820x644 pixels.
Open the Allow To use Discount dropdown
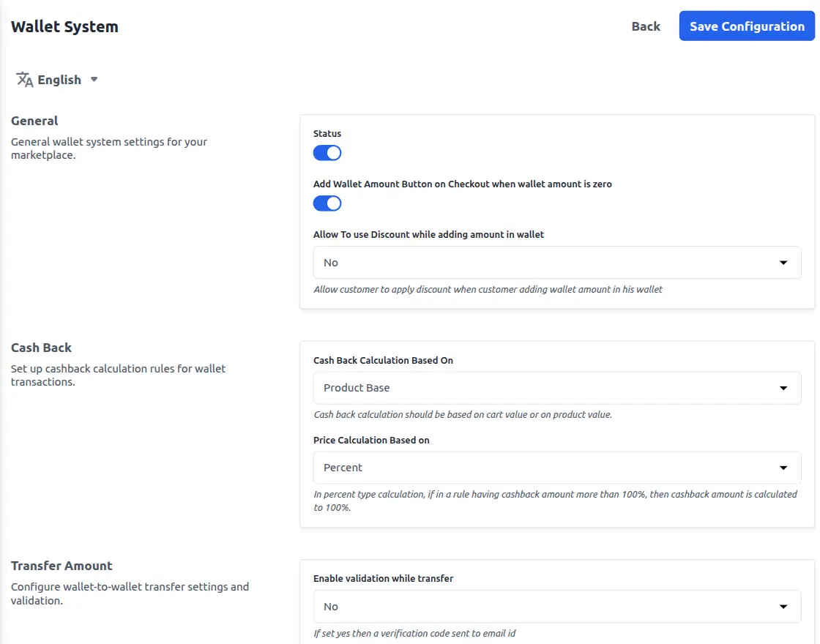tap(556, 262)
